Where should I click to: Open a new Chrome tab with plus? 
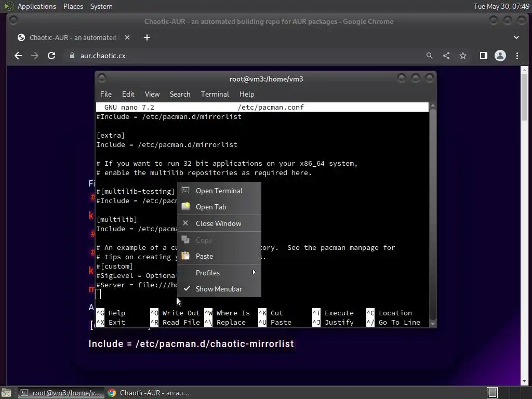(147, 37)
